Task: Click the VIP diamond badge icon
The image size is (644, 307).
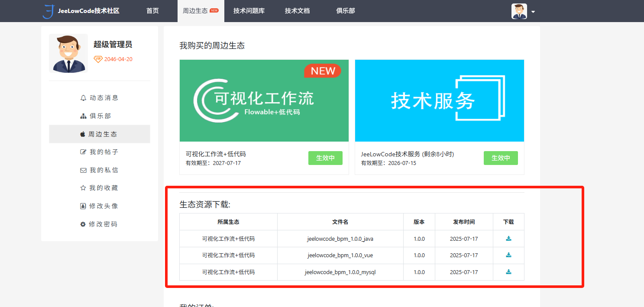Action: [98, 59]
